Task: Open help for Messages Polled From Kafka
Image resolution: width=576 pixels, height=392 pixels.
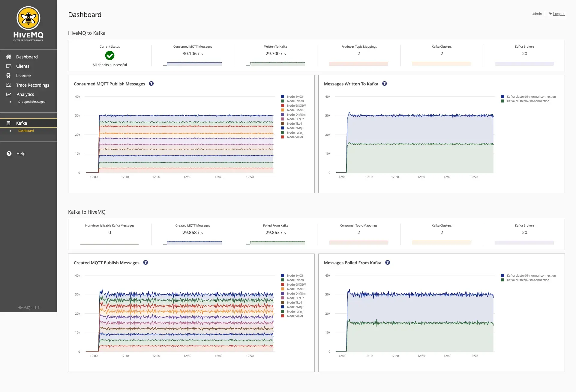Action: [x=388, y=263]
